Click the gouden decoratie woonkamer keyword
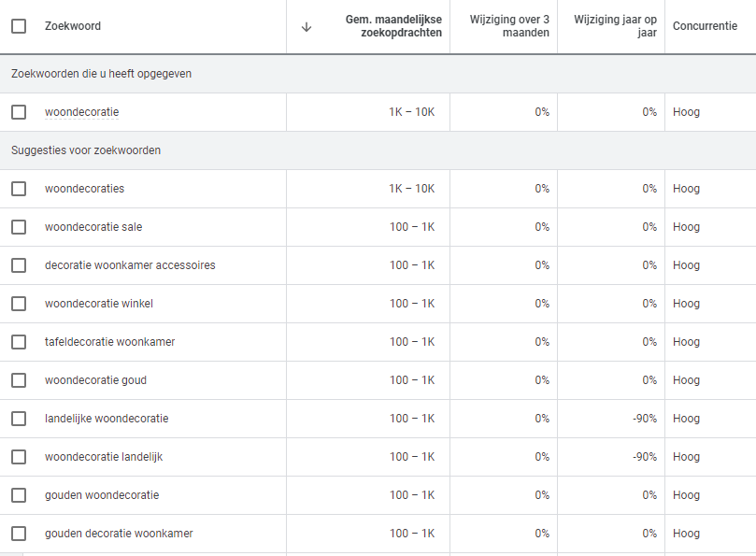This screenshot has height=556, width=756. click(x=119, y=534)
